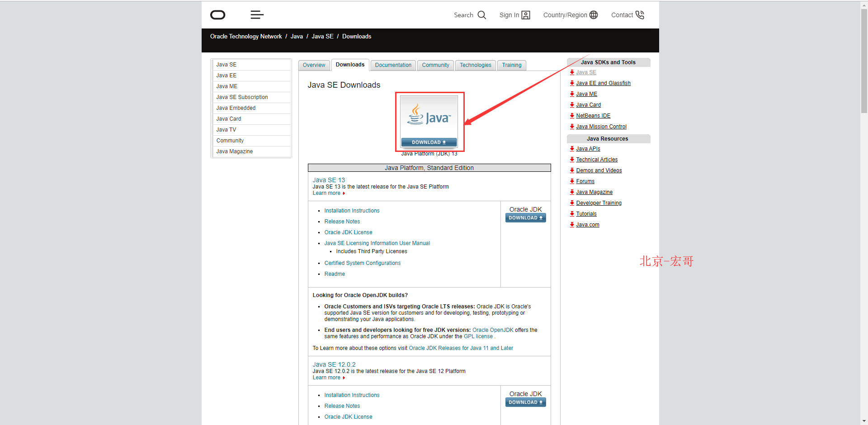Image resolution: width=868 pixels, height=425 pixels.
Task: Open Forums resource link
Action: (585, 181)
